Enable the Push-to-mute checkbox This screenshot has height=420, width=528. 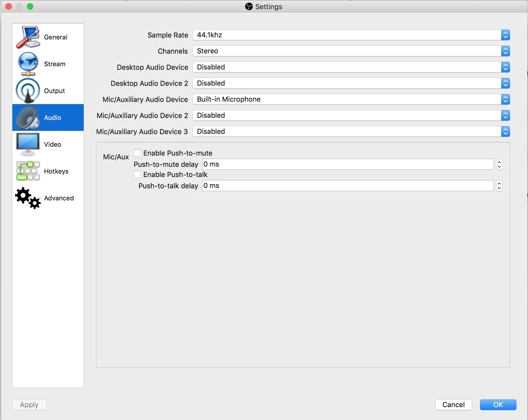[137, 153]
